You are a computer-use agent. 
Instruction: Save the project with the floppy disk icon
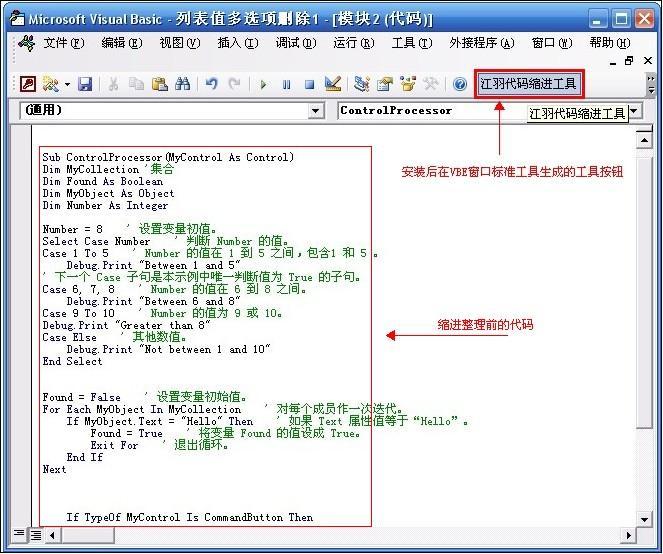click(85, 84)
